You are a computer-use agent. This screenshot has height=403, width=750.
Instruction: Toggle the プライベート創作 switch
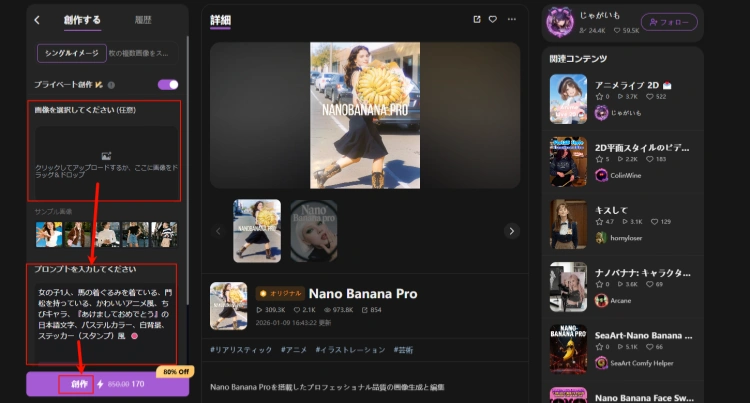tap(168, 85)
